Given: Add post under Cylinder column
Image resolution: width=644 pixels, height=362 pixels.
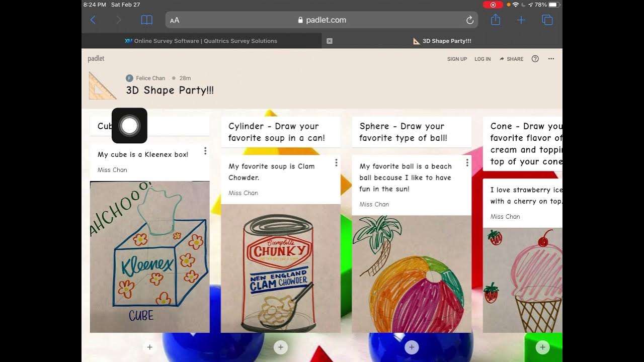Looking at the screenshot, I should (281, 347).
